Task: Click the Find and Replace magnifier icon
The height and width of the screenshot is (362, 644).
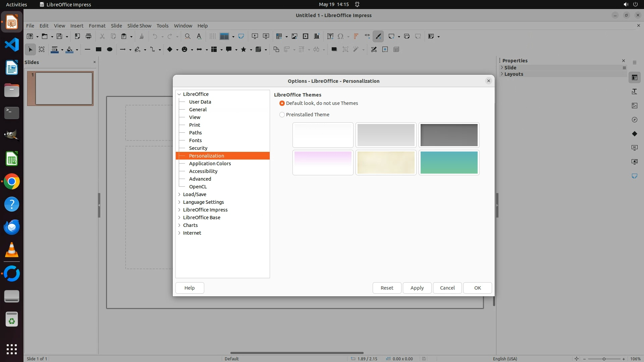Action: click(x=187, y=36)
